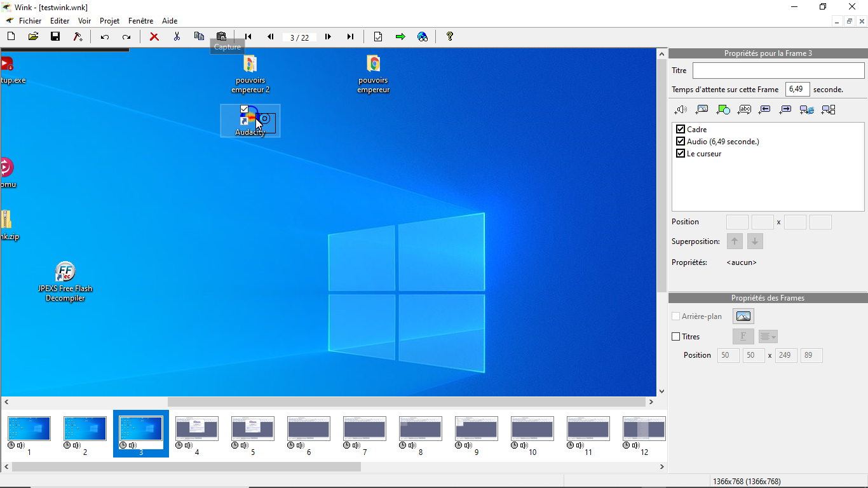Add an image to the frame
868x488 pixels.
[x=702, y=110]
